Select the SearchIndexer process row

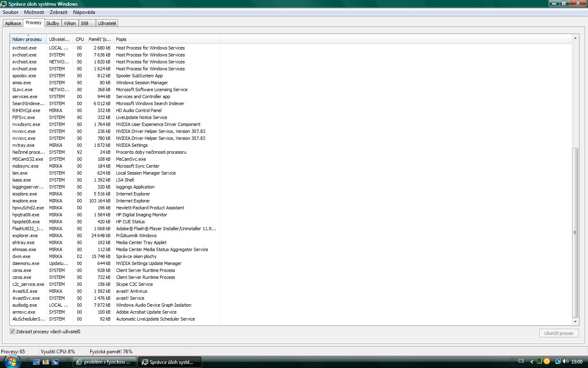(114, 103)
